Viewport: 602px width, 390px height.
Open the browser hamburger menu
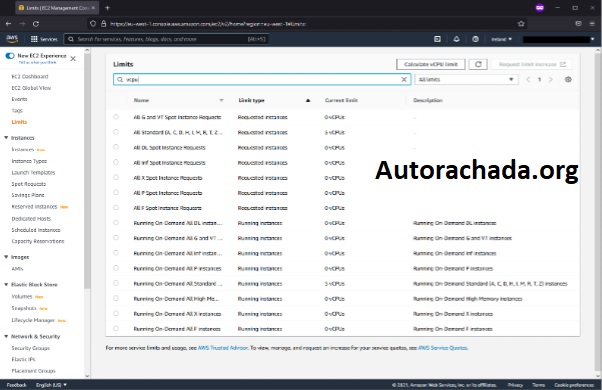592,24
